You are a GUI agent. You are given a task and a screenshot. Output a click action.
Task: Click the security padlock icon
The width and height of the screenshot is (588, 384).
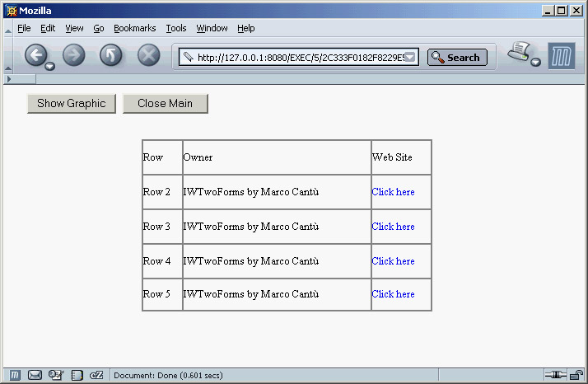(x=576, y=375)
